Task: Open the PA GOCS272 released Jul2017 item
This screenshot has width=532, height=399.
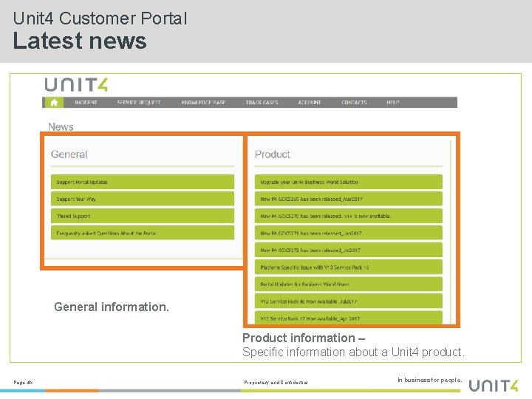Action: tap(349, 250)
